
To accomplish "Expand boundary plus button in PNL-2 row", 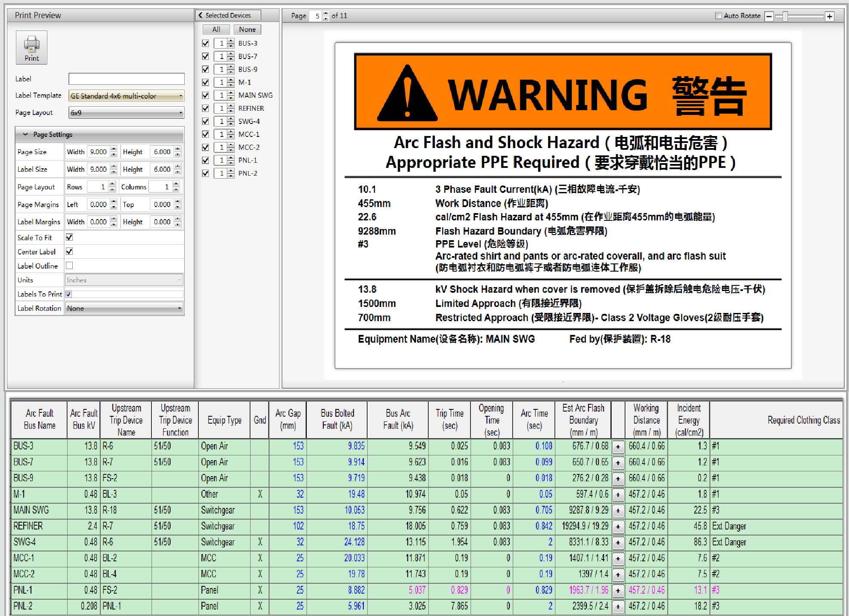I will 618,607.
